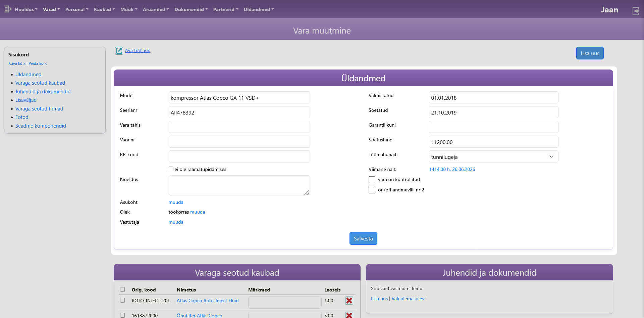Focus the RP-kood input field
The width and height of the screenshot is (644, 318).
pyautogui.click(x=239, y=156)
